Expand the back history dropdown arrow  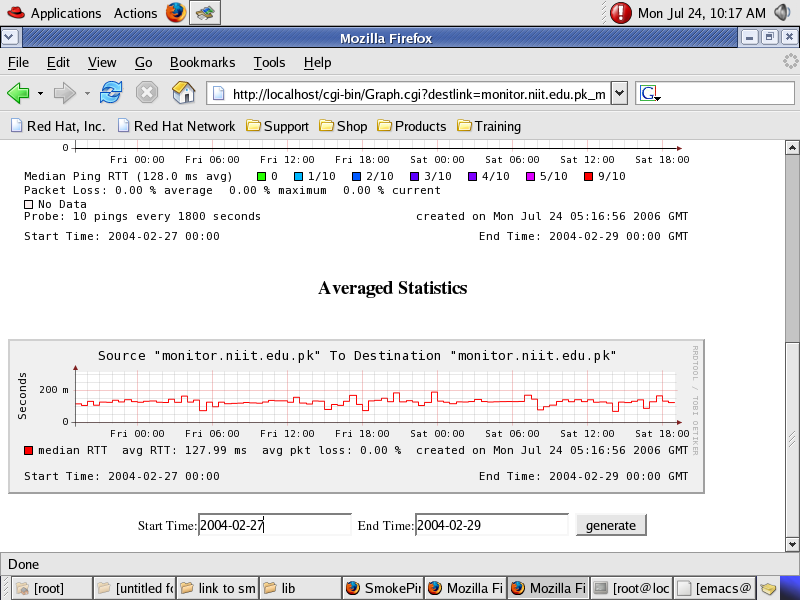tap(41, 94)
